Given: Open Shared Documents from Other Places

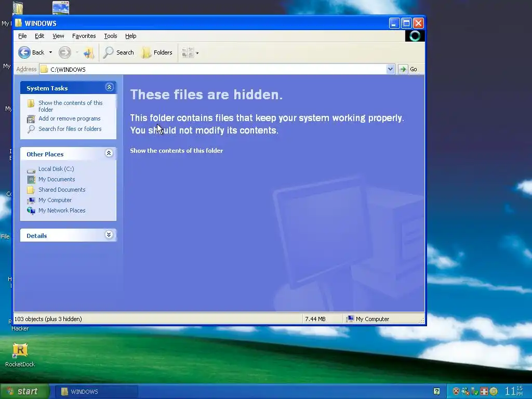Looking at the screenshot, I should click(62, 190).
